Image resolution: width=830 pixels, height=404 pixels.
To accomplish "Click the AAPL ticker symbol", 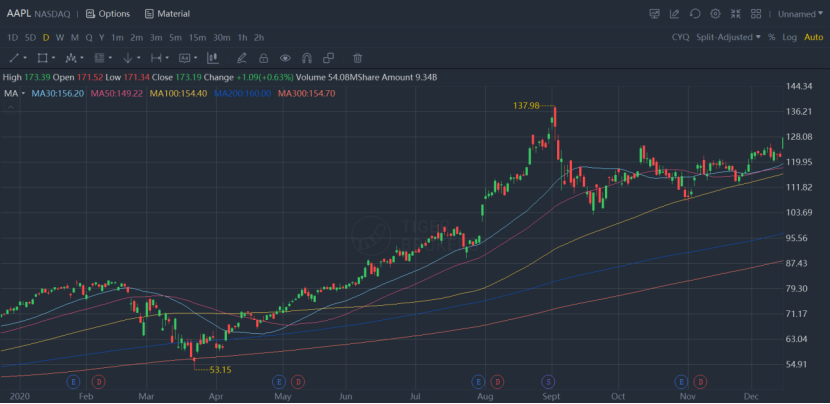I will [x=19, y=14].
